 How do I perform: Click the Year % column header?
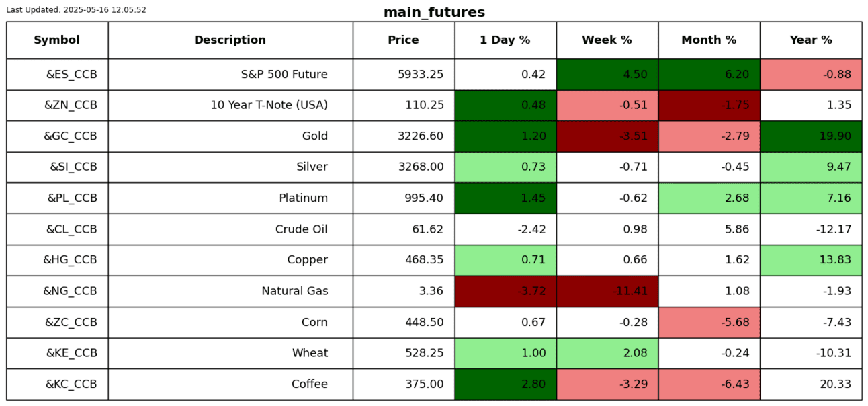coord(811,40)
